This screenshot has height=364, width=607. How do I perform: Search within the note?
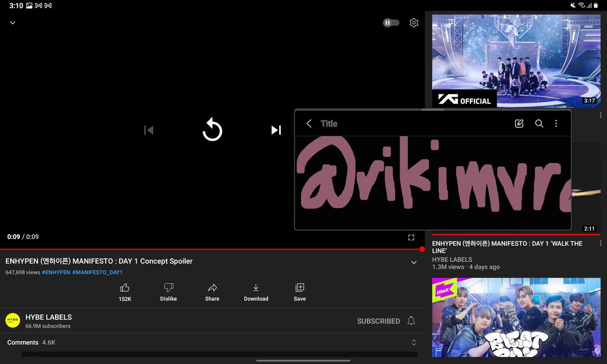[539, 123]
